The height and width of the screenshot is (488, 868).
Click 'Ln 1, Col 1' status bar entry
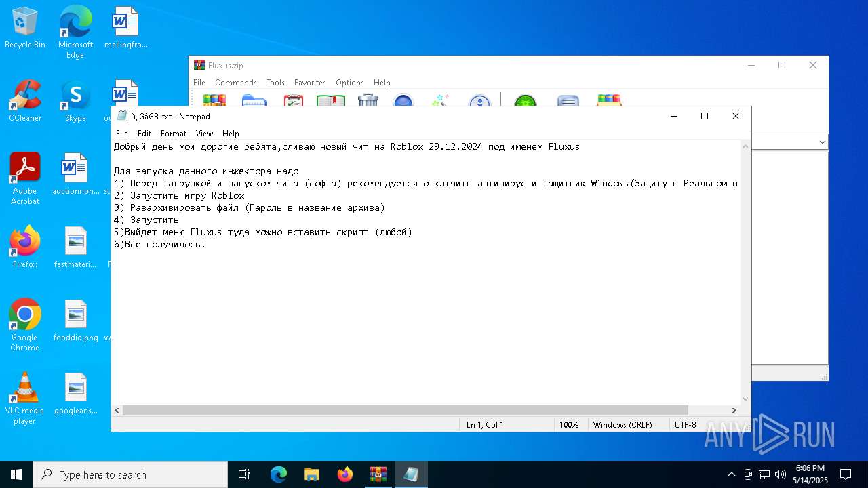click(x=485, y=425)
